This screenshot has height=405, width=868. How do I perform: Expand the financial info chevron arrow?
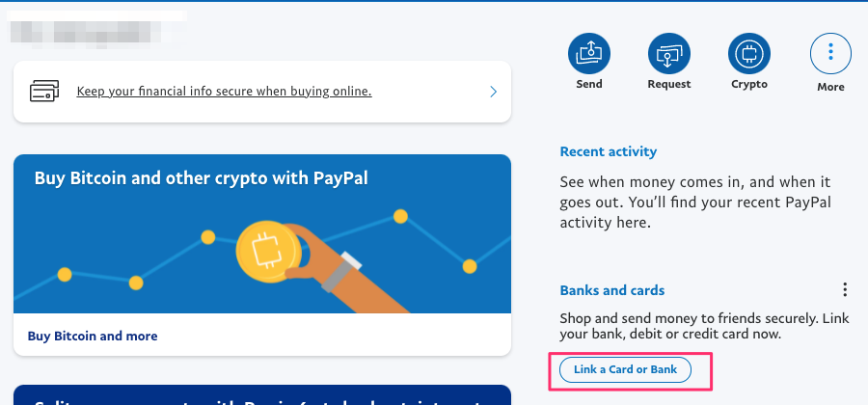pos(493,92)
